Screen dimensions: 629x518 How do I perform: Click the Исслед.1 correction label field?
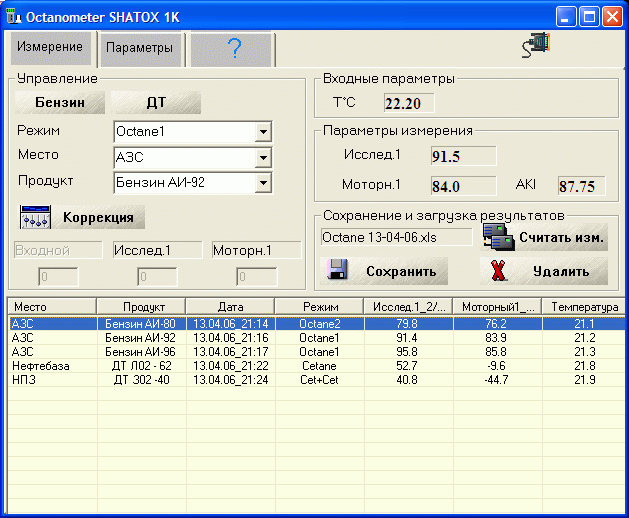point(158,250)
